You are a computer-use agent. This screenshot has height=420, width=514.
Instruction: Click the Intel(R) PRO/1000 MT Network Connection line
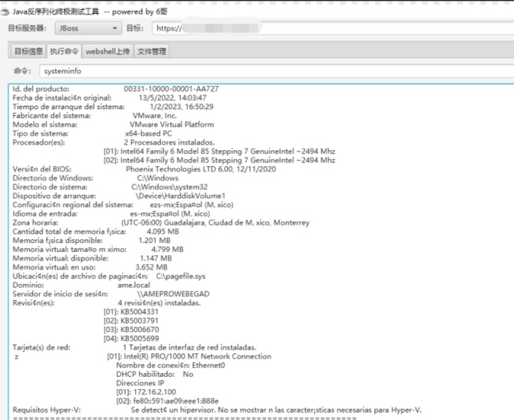click(189, 356)
